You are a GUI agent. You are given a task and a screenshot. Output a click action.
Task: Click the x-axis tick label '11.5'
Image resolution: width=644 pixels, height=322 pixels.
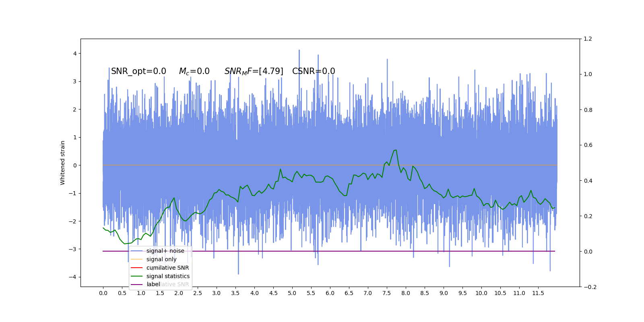538,293
